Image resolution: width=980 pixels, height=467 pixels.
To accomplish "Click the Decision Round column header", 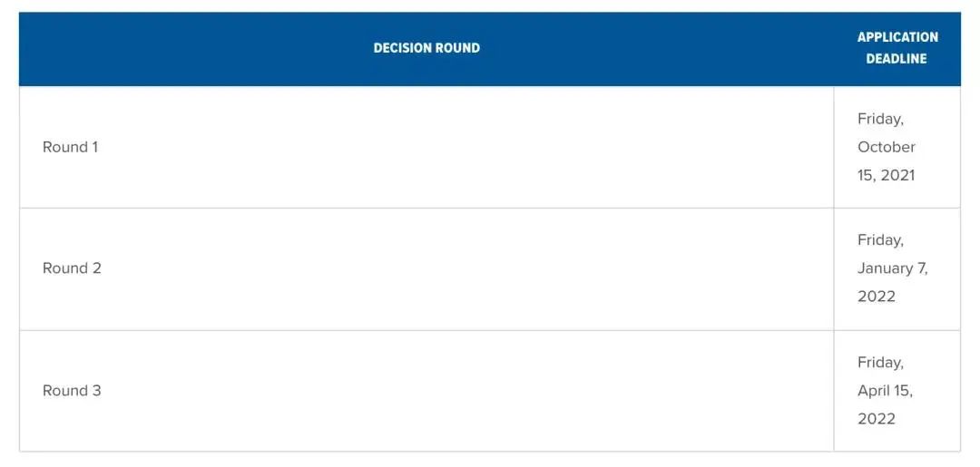I will pos(426,48).
